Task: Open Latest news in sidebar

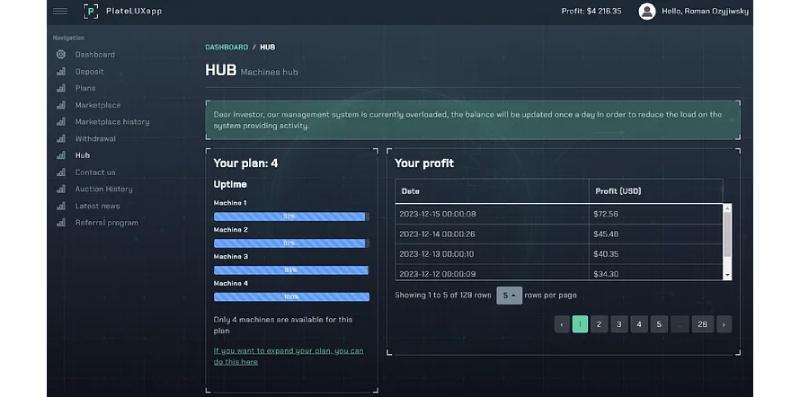Action: coord(97,206)
